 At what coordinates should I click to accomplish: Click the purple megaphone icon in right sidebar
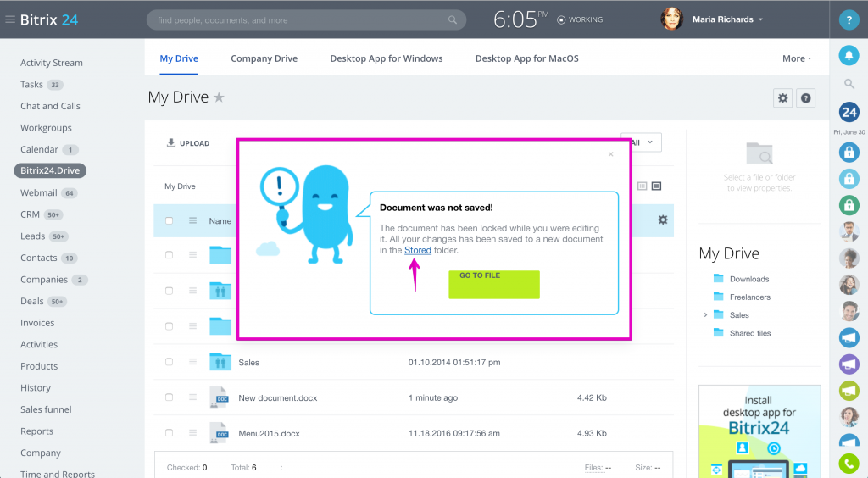(x=849, y=364)
